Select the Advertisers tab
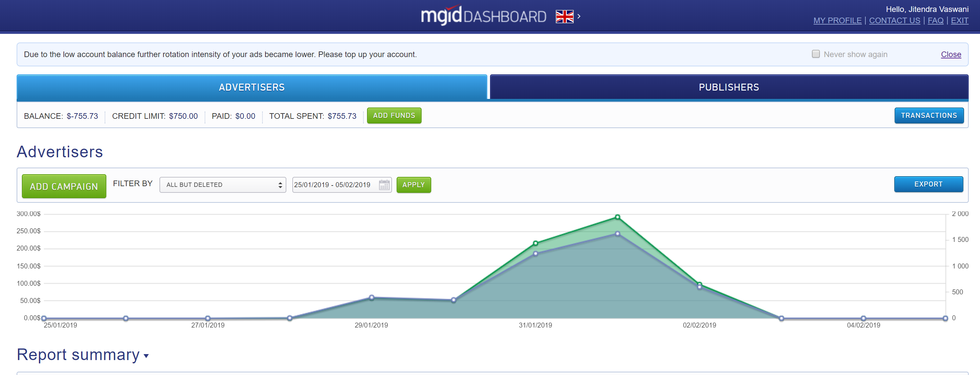The image size is (980, 375). point(251,87)
